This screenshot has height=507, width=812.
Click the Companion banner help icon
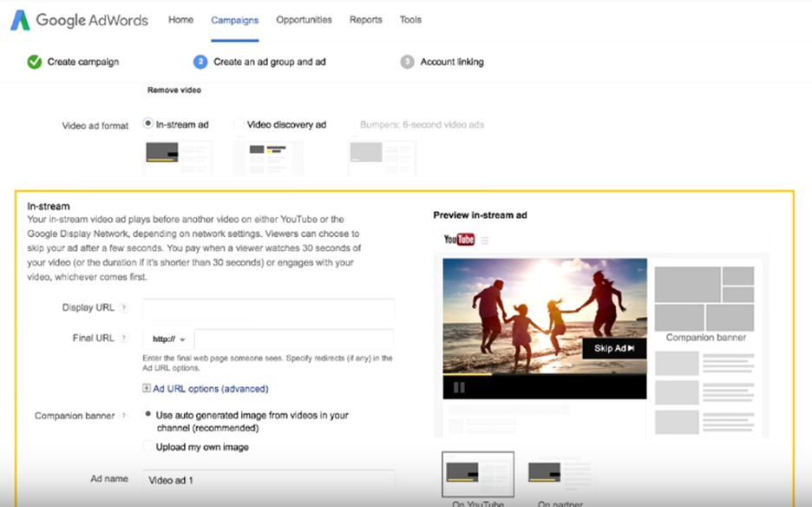click(x=123, y=416)
